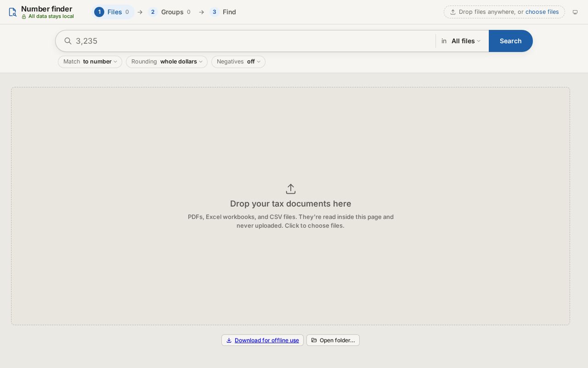This screenshot has width=588, height=368.
Task: Go to the Find step
Action: coord(223,12)
